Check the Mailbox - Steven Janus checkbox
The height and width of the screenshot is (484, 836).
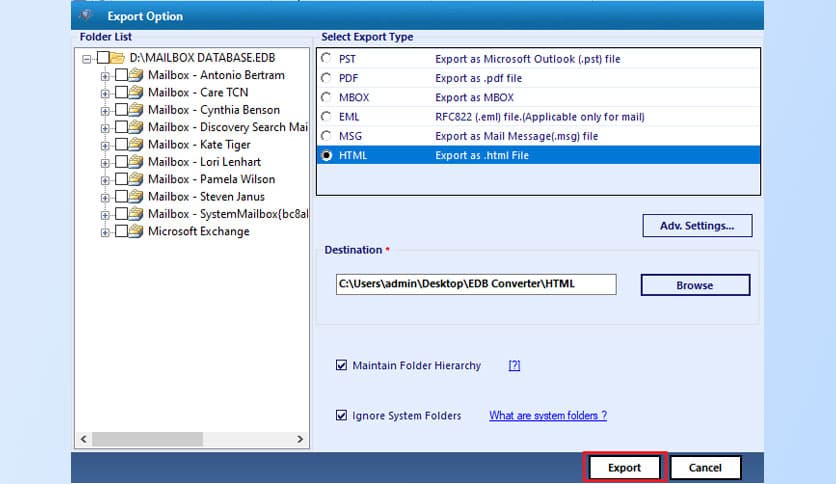click(122, 197)
